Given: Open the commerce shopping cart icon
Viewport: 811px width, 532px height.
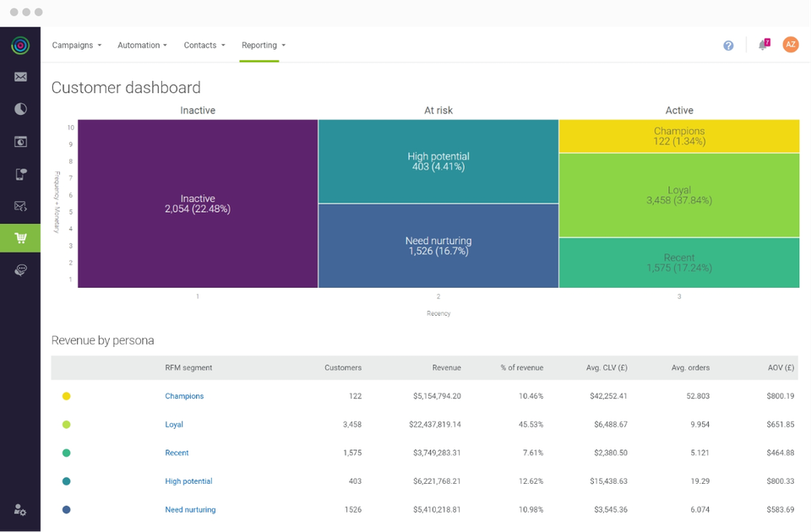Looking at the screenshot, I should (20, 237).
